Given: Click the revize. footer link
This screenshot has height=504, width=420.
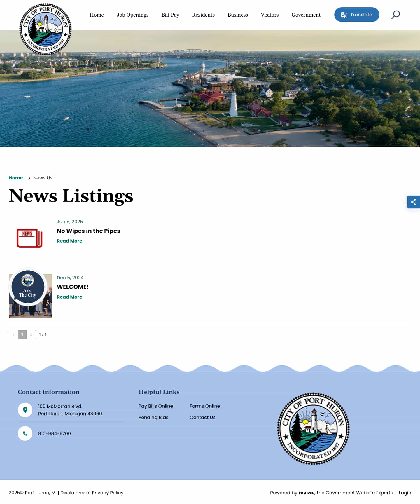Looking at the screenshot, I should [x=307, y=493].
